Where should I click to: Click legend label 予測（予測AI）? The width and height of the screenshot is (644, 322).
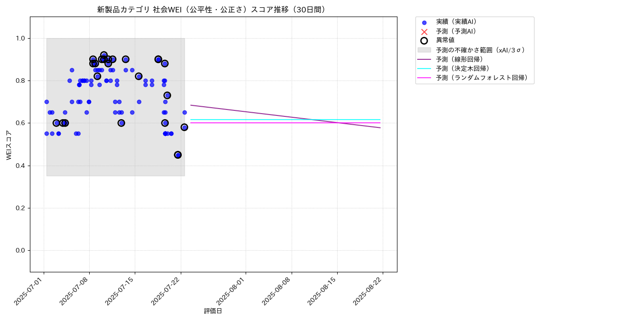coord(458,31)
